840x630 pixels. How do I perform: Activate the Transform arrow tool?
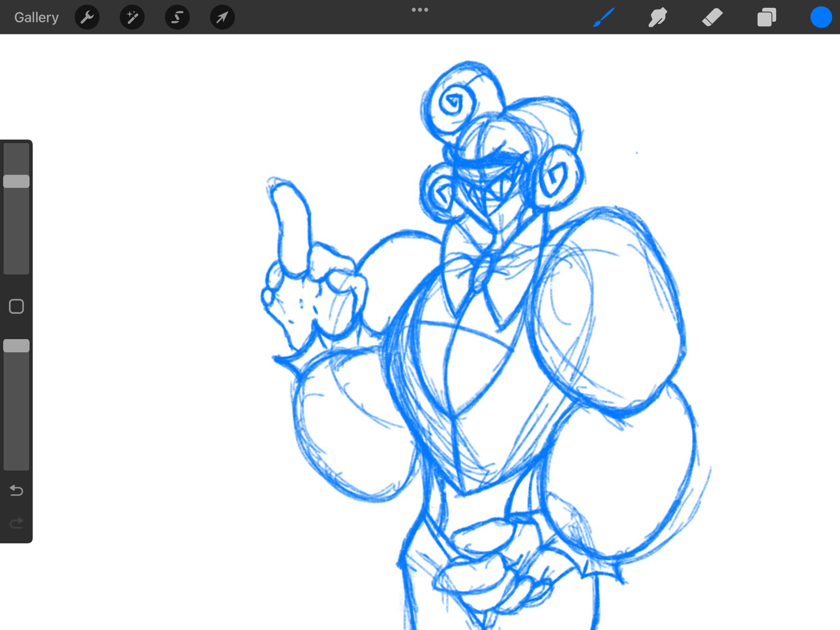tap(222, 17)
